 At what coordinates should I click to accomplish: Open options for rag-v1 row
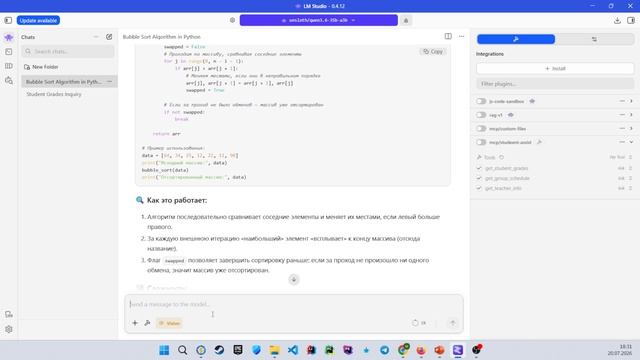(x=622, y=115)
